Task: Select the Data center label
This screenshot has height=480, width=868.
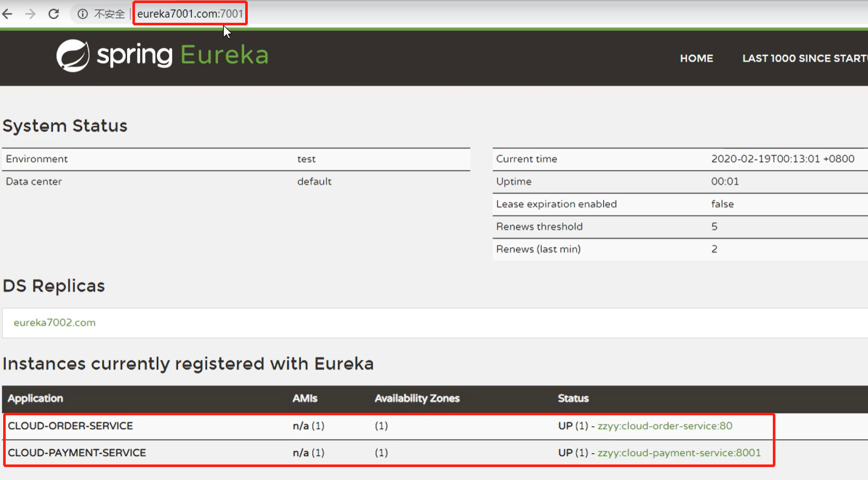Action: (x=34, y=181)
